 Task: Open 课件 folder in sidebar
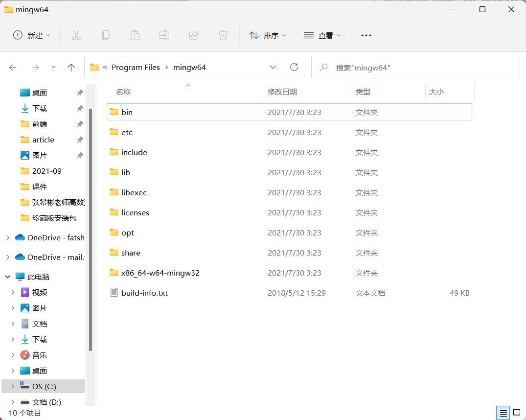pos(40,187)
